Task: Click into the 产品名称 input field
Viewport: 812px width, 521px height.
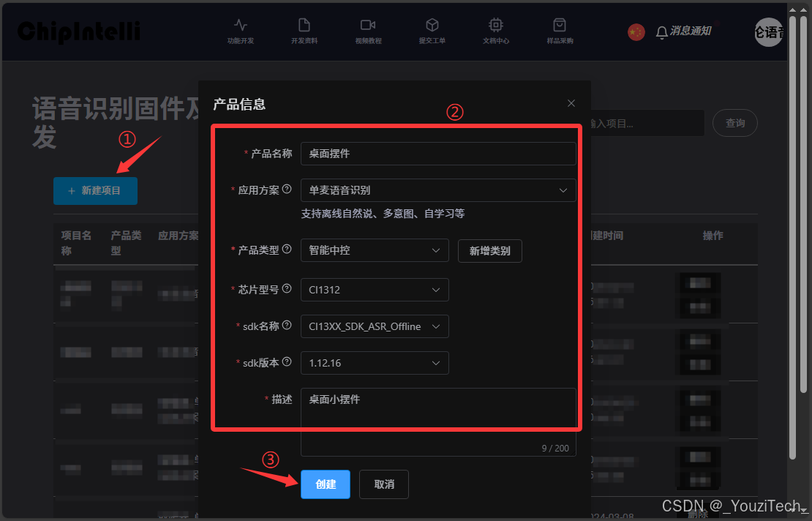Action: point(438,153)
